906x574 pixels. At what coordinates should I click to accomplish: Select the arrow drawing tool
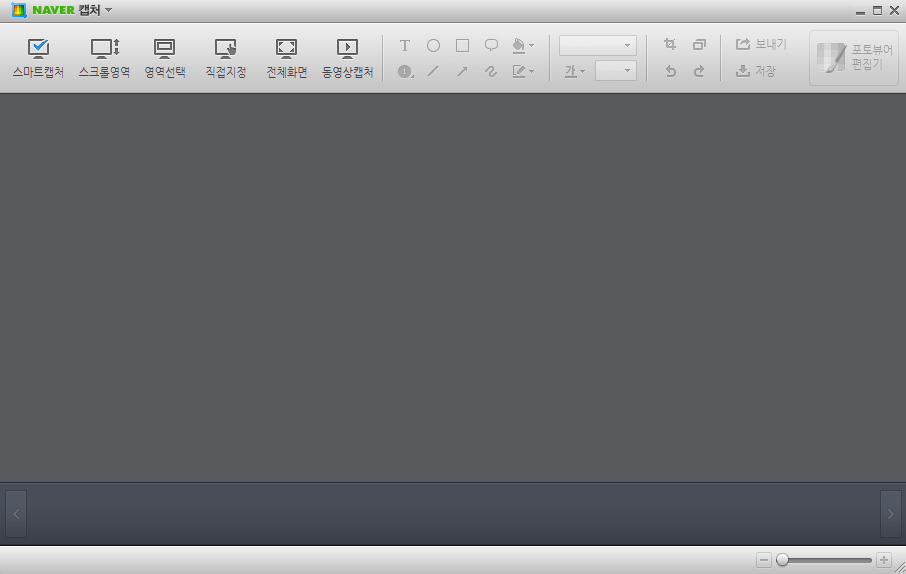[x=462, y=71]
